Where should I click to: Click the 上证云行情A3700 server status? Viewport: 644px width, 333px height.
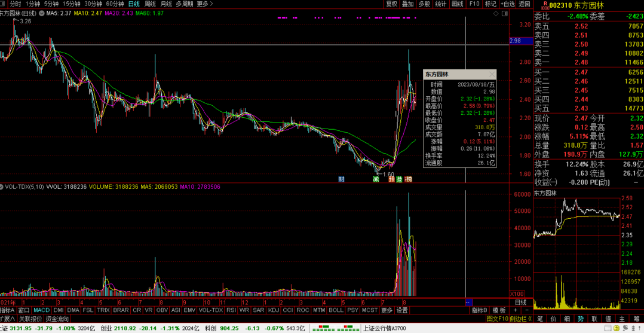click(x=385, y=328)
